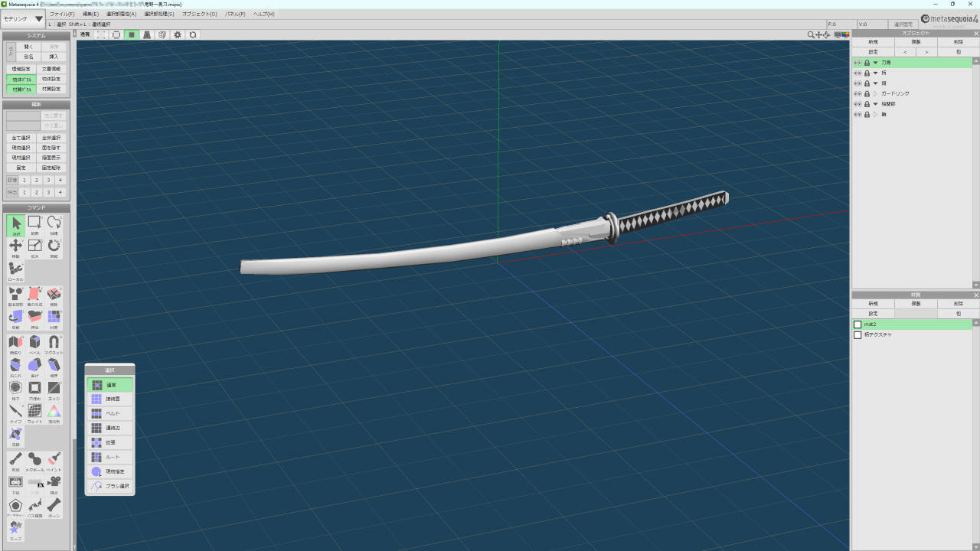
Task: Select the Extrude (押出) tool
Action: point(34,319)
